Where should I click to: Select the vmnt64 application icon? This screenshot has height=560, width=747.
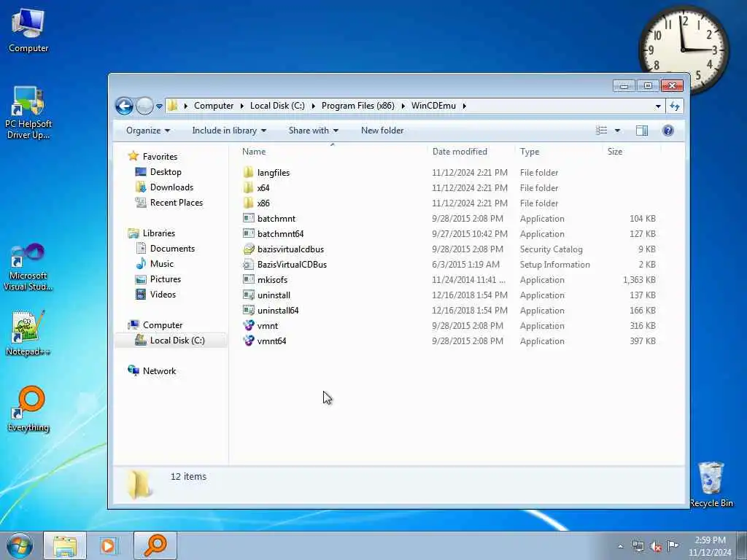pos(248,341)
